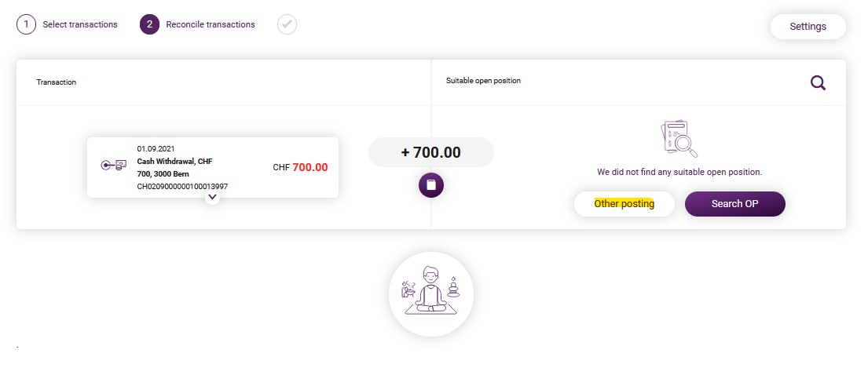The height and width of the screenshot is (368, 868).
Task: Click the step 1 circle number
Action: 26,24
